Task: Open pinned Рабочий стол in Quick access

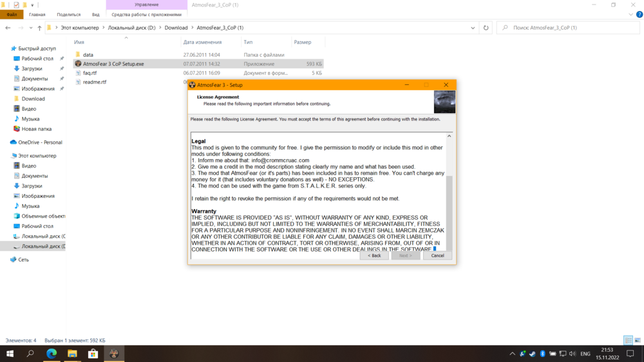Action: pos(37,59)
